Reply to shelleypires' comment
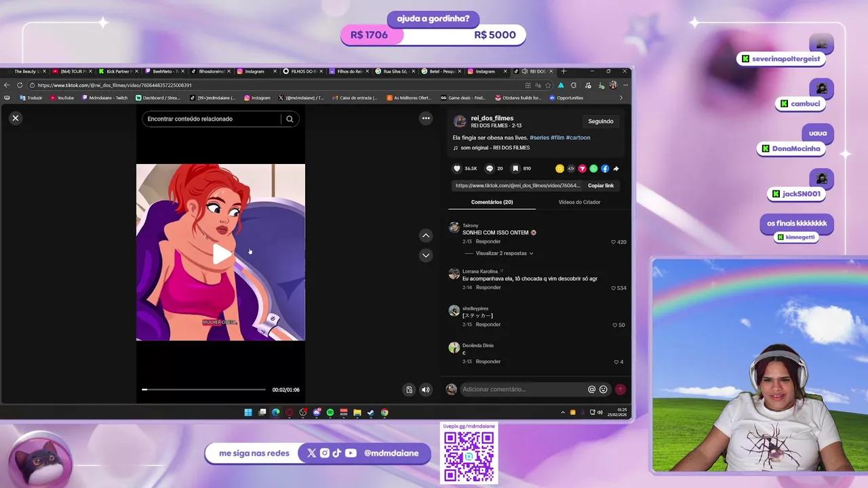 click(488, 325)
